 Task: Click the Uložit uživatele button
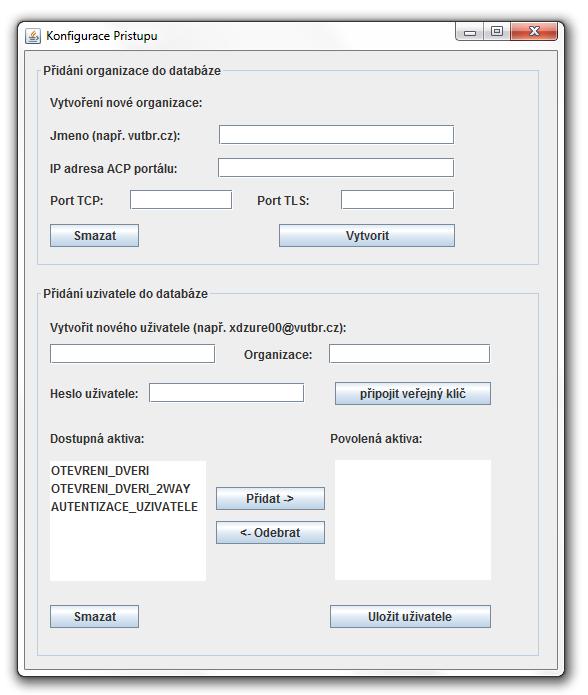(410, 617)
